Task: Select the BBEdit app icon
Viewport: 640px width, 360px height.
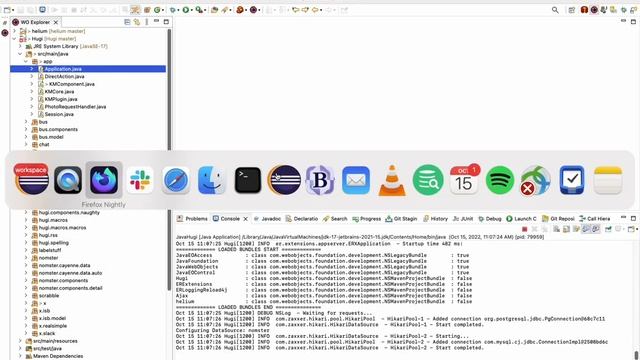Action: click(320, 180)
